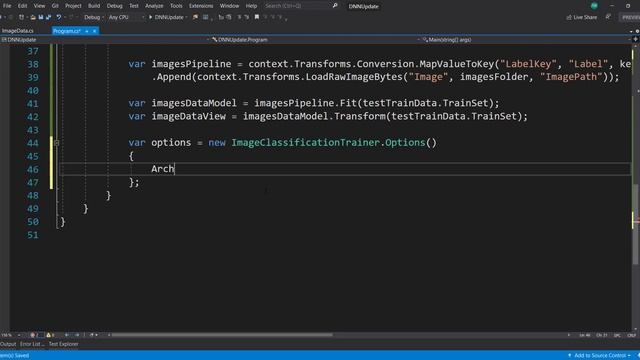Click the error count indicator icon
This screenshot has width=640, height=360.
[x=34, y=335]
